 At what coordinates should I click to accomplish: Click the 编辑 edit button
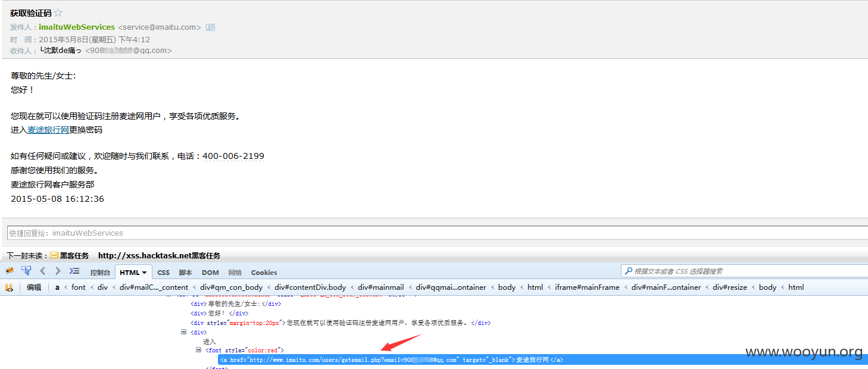pyautogui.click(x=34, y=287)
